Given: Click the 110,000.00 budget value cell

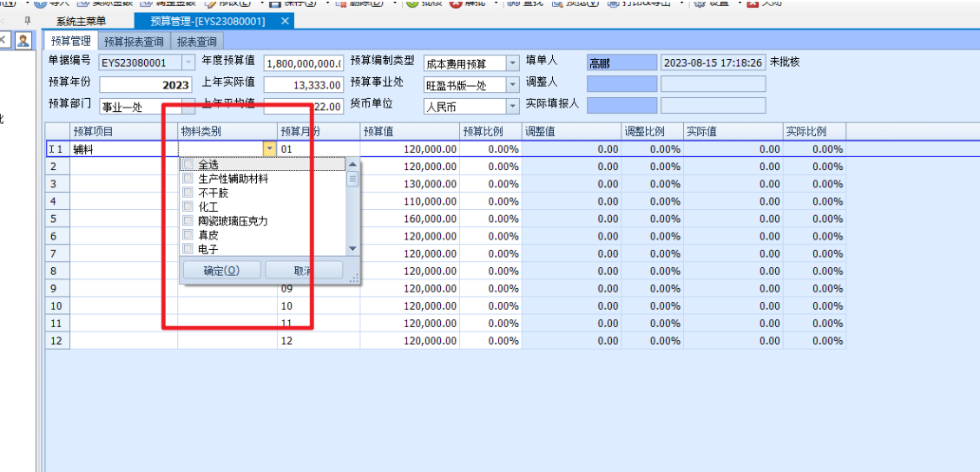Looking at the screenshot, I should click(x=410, y=201).
